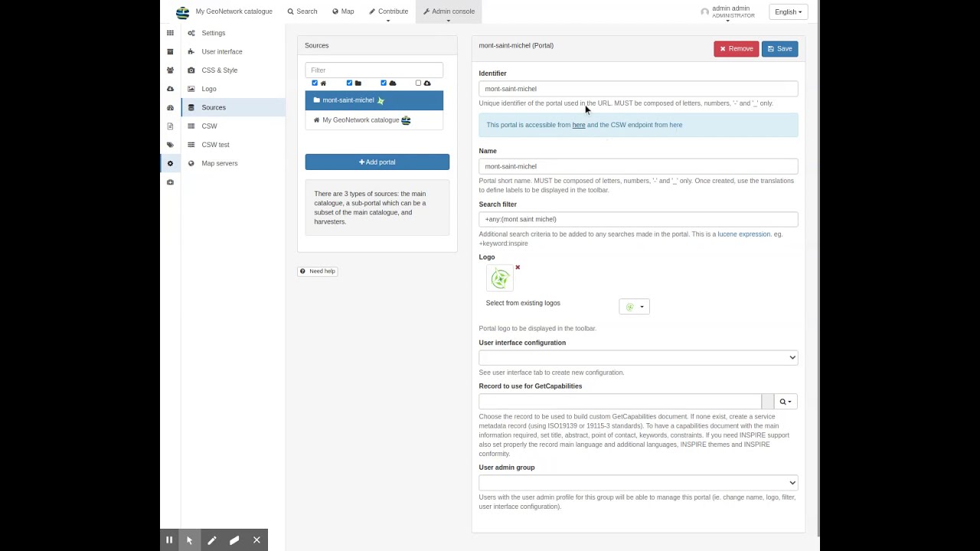Click the image icon beside Logo

pos(191,89)
